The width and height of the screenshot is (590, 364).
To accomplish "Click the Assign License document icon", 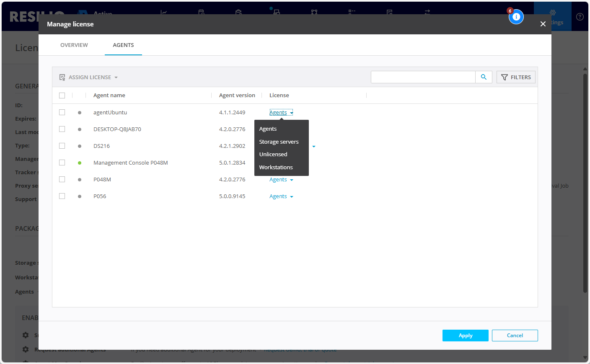I will point(62,77).
